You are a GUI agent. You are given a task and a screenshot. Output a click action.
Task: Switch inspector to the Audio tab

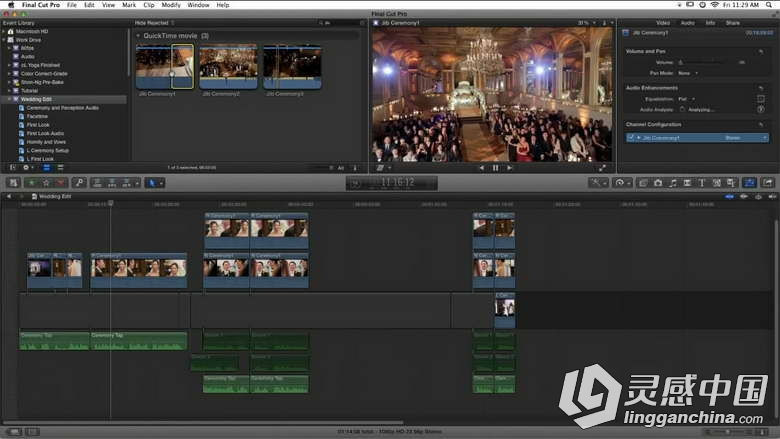coord(687,23)
